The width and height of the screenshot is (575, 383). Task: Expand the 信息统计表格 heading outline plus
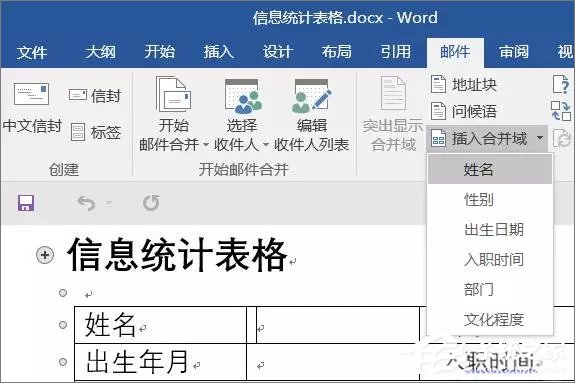click(x=45, y=255)
